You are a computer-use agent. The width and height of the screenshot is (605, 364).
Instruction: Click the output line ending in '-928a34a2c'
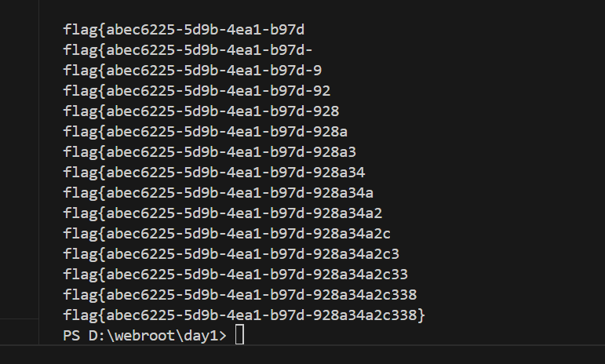coord(227,234)
